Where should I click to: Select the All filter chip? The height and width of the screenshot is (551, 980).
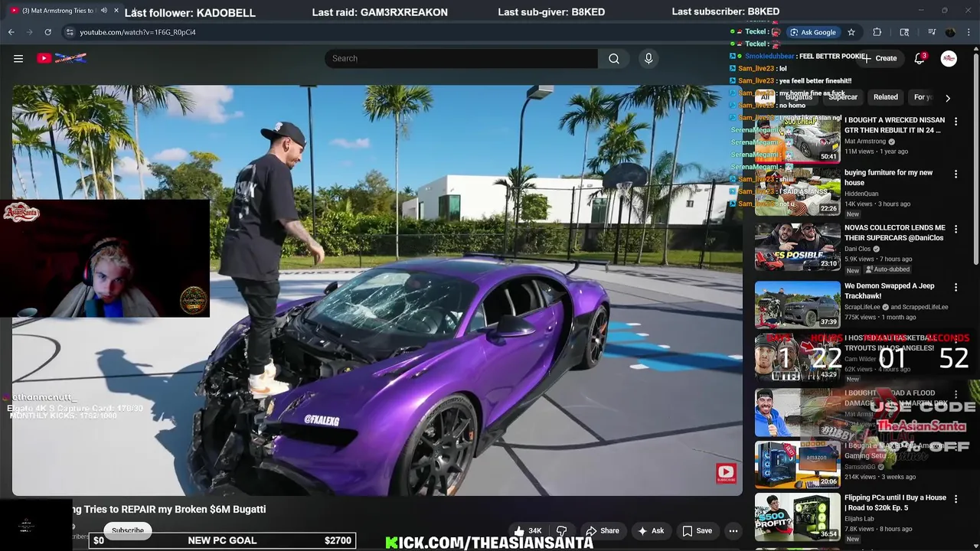764,97
